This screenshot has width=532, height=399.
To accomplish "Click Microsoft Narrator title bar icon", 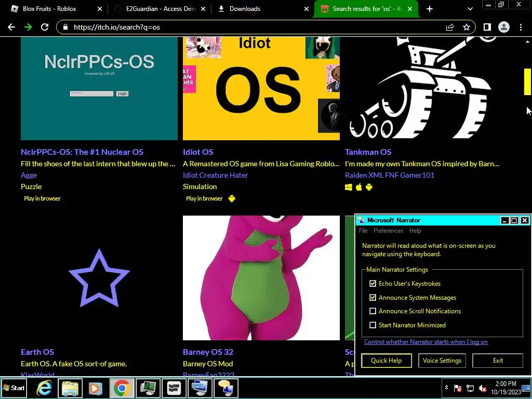I will pyautogui.click(x=362, y=220).
